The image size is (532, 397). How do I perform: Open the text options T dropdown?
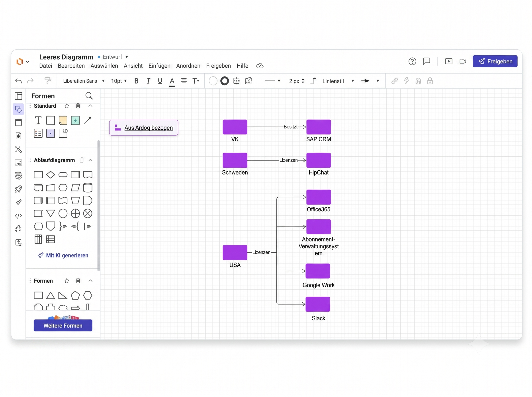pos(196,81)
